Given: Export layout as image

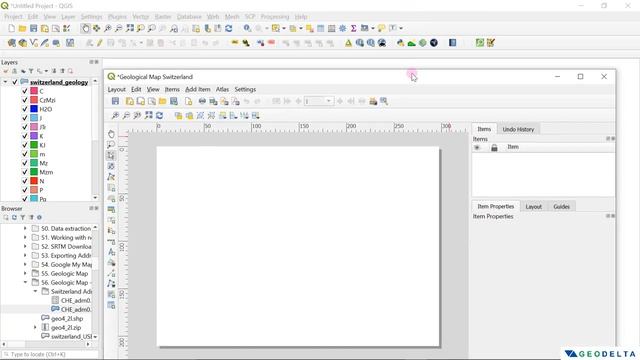Looking at the screenshot, I should click(x=213, y=101).
